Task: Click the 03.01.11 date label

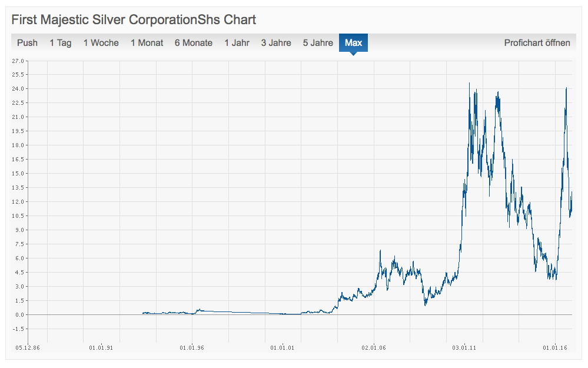Action: point(464,348)
